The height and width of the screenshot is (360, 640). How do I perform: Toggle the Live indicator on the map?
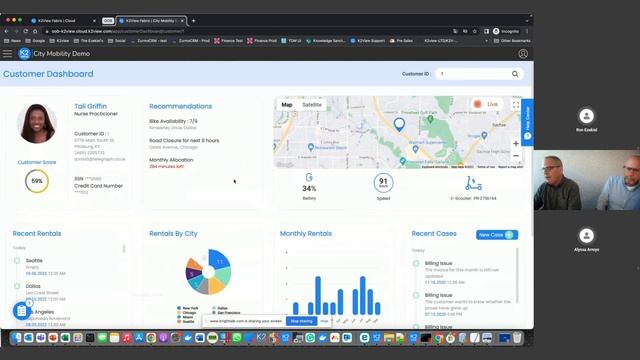pos(486,104)
